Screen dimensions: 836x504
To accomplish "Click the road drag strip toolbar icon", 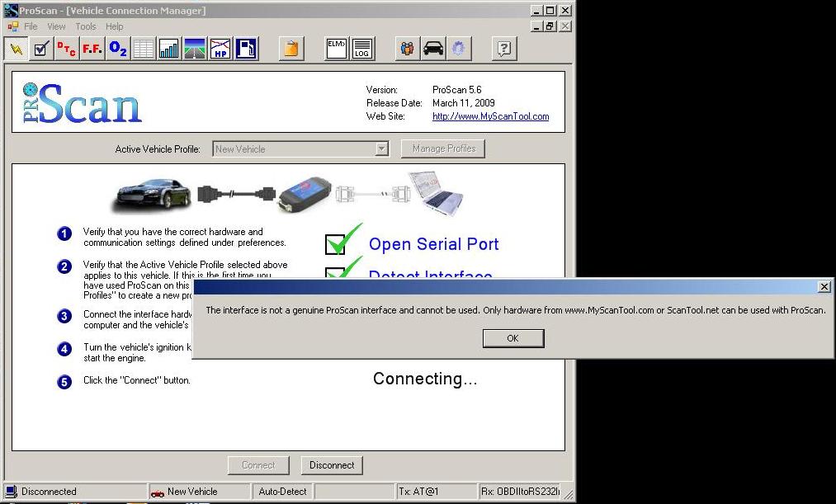I will click(x=195, y=49).
